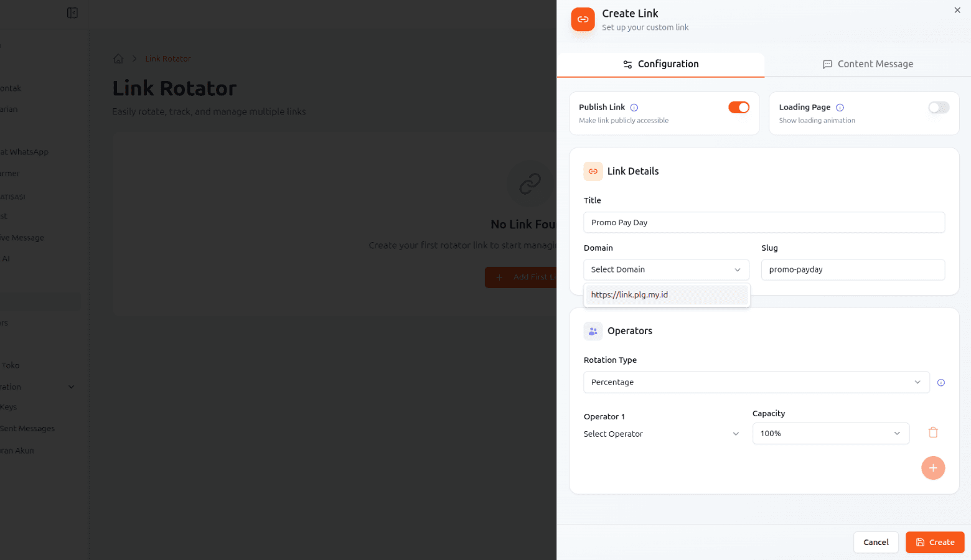The image size is (971, 560).
Task: Go to home via breadcrumb icon
Action: point(118,59)
